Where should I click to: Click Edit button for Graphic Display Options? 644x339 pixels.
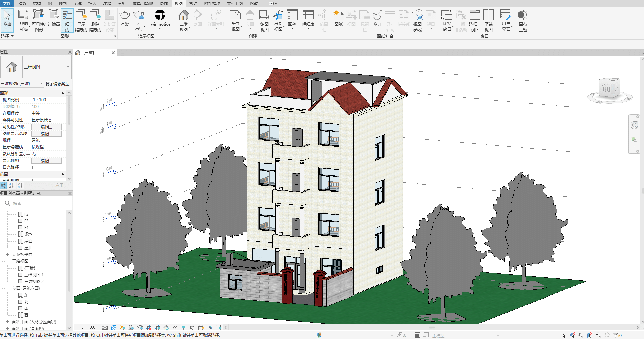pos(46,134)
